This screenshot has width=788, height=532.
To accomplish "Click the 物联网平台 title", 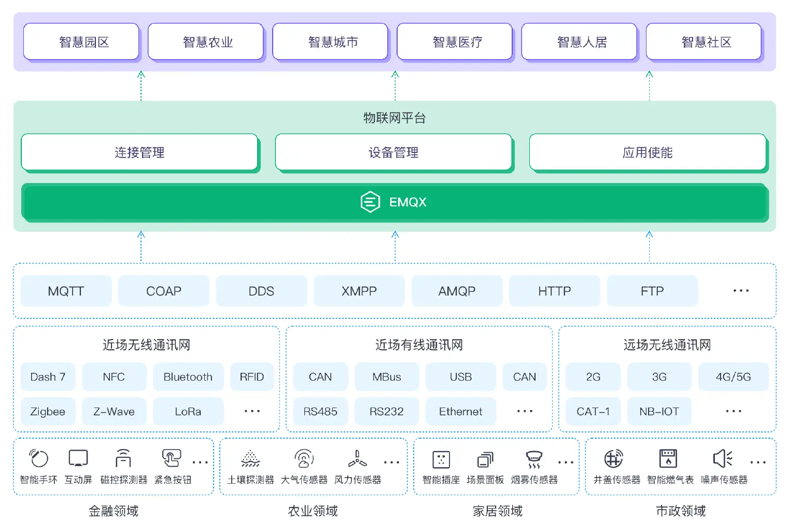I will pyautogui.click(x=395, y=118).
